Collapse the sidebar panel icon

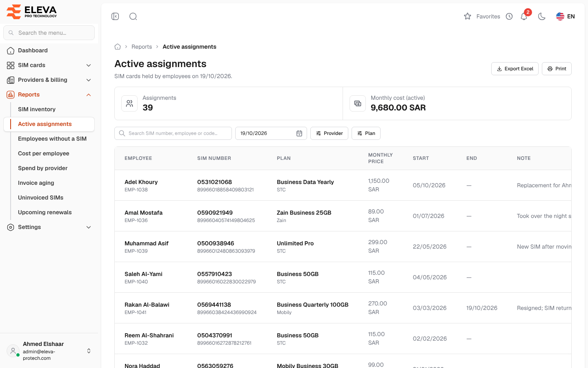[115, 16]
